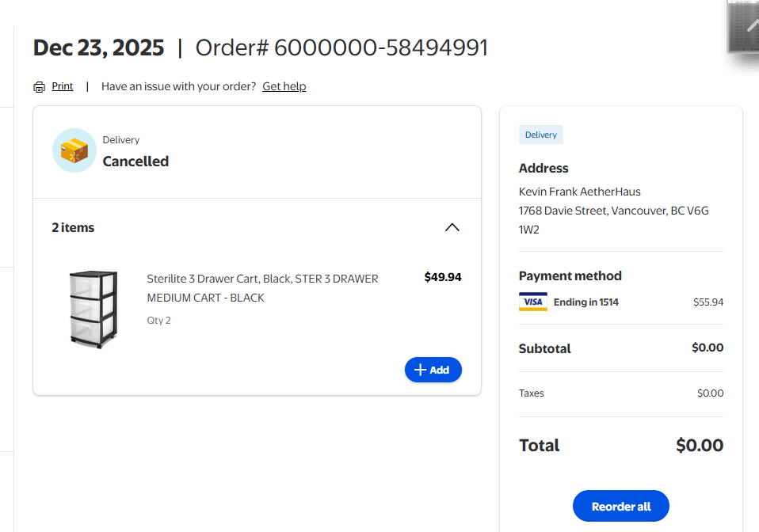Click the 'Ending in 1514' card text
Viewport: 759px width, 532px height.
586,302
